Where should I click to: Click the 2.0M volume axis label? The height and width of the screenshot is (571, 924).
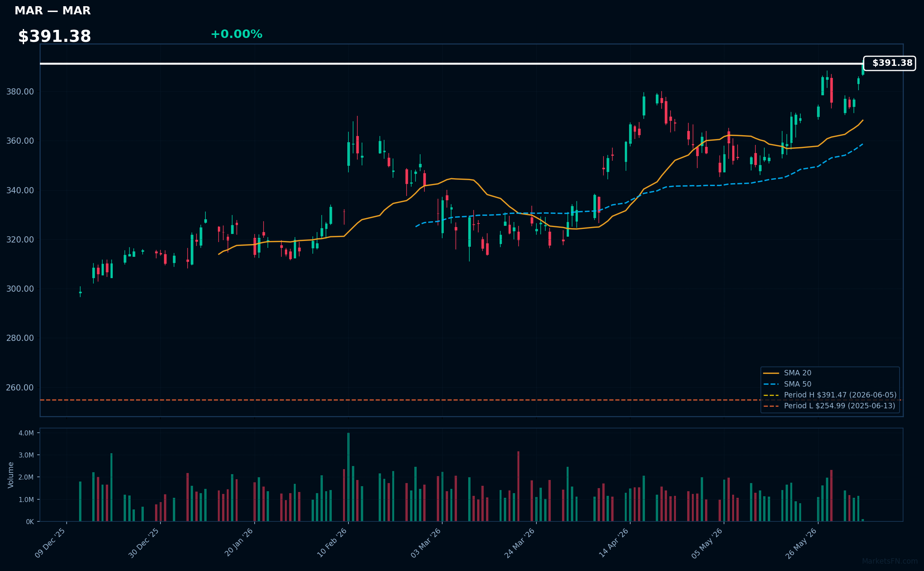(x=26, y=477)
